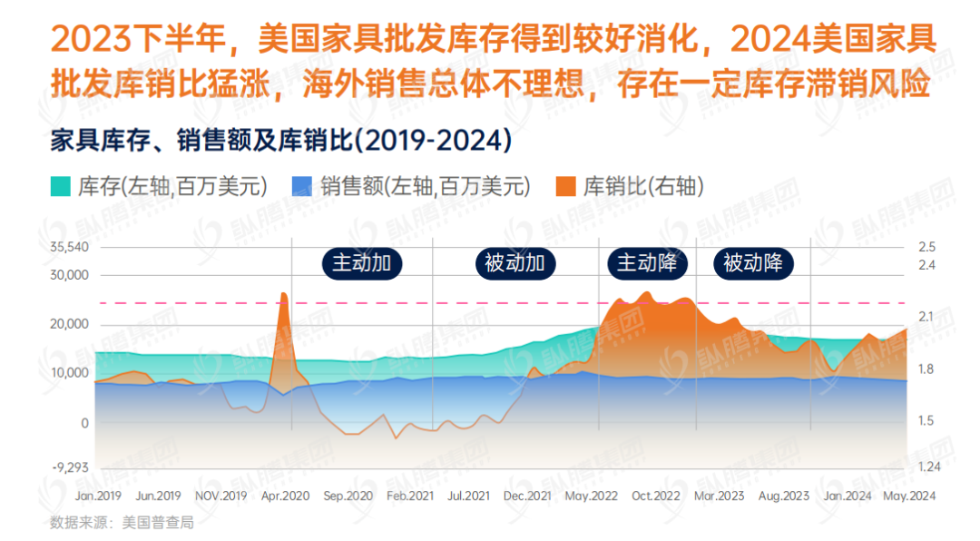This screenshot has width=980, height=541.
Task: Click the orange 库销比 legend color swatch
Action: [x=565, y=187]
